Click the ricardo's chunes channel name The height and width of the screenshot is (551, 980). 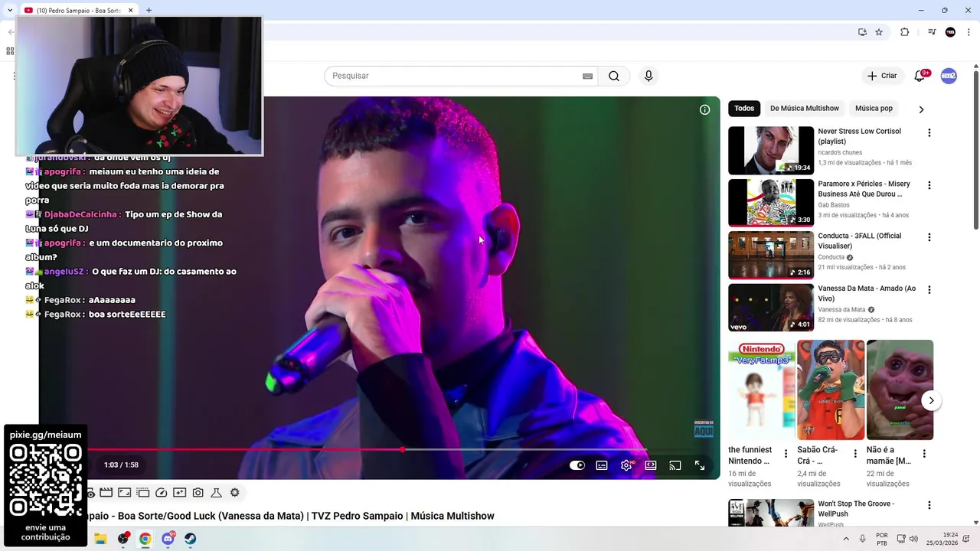840,152
